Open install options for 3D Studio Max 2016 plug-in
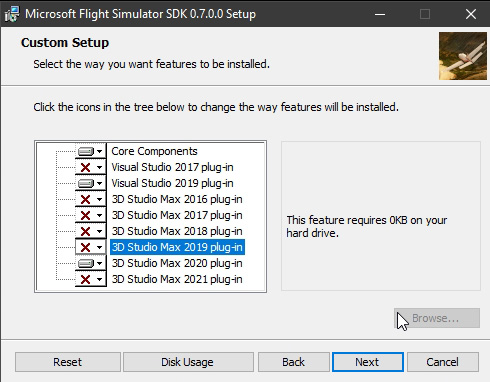This screenshot has width=490, height=382. click(x=91, y=199)
